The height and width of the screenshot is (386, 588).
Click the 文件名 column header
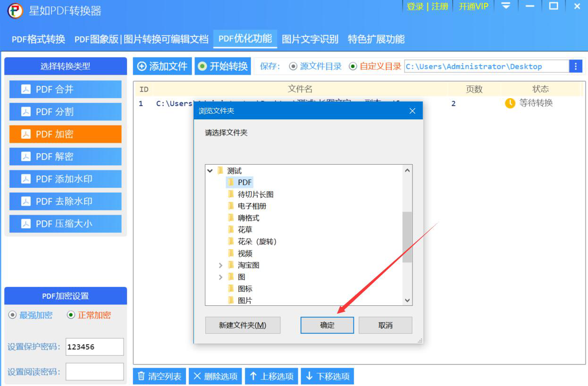coord(300,89)
